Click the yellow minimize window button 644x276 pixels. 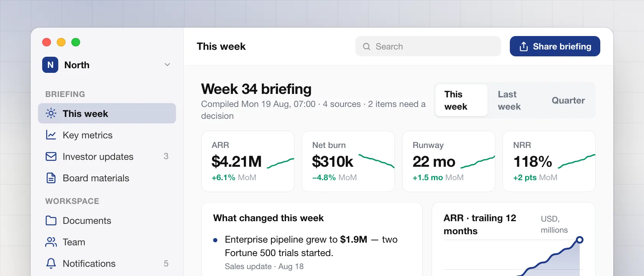pos(61,42)
